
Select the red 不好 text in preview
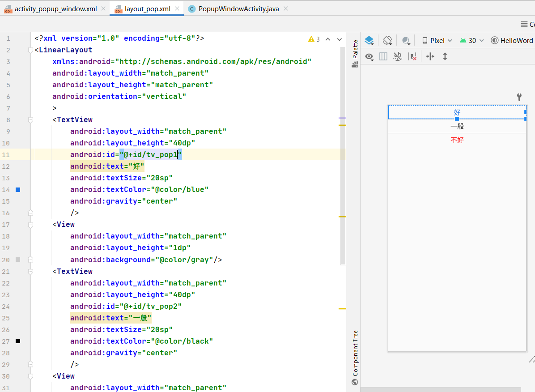pos(457,140)
